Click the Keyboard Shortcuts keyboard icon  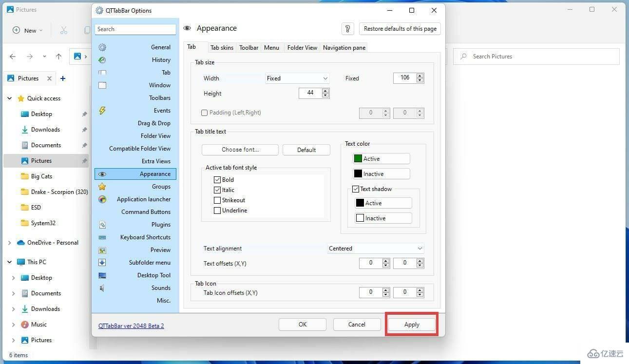tap(102, 237)
